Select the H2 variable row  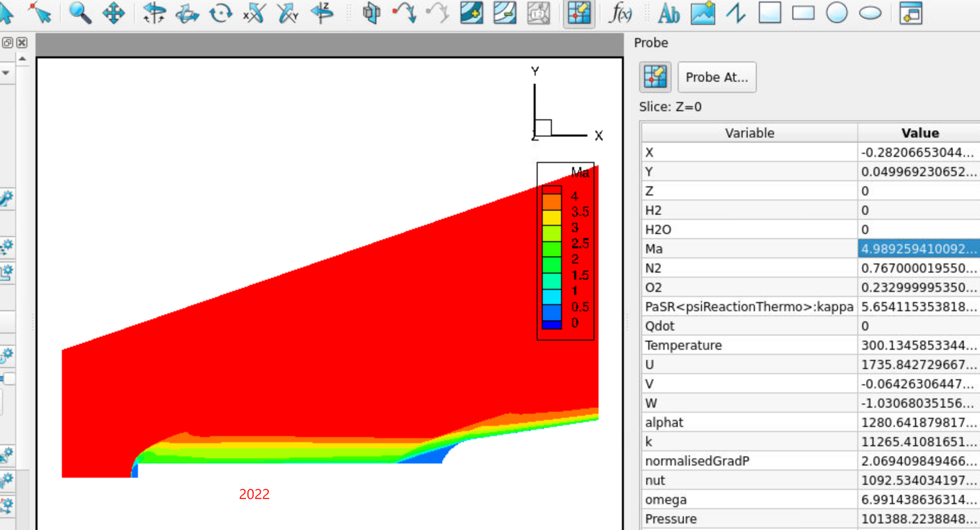[x=811, y=210]
